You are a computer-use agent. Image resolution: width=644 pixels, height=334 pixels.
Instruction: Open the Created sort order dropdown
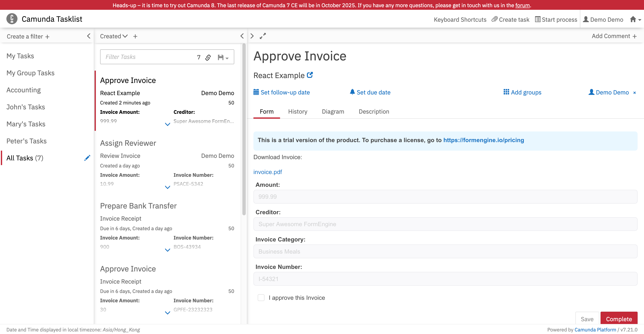pos(114,36)
